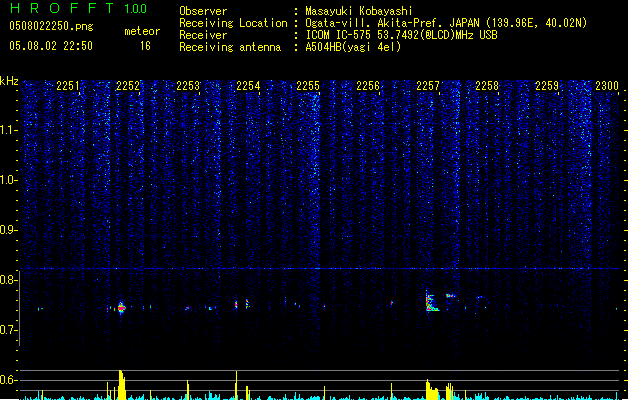The image size is (629, 400).
Task: Click the 1.0 kHz axis label
Action: point(9,180)
